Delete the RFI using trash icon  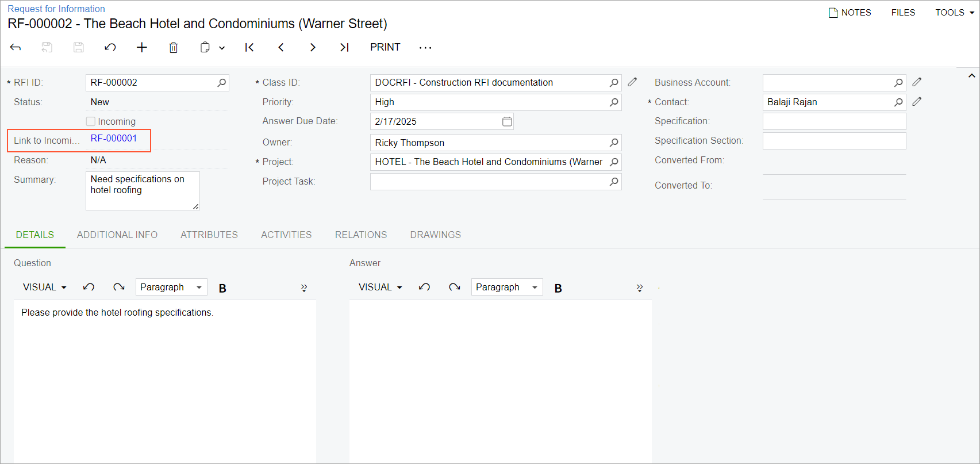click(173, 47)
